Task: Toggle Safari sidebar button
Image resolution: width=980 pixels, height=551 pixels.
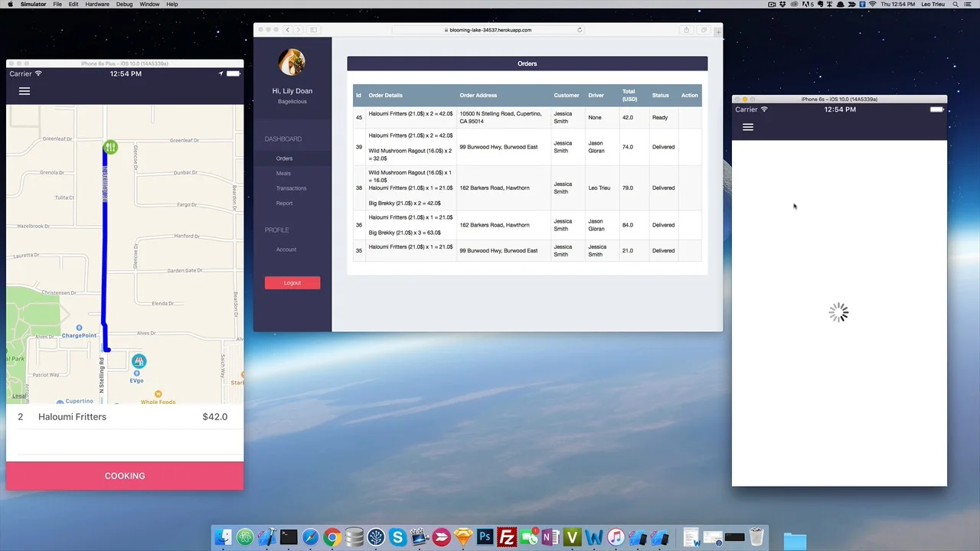Action: (x=313, y=30)
